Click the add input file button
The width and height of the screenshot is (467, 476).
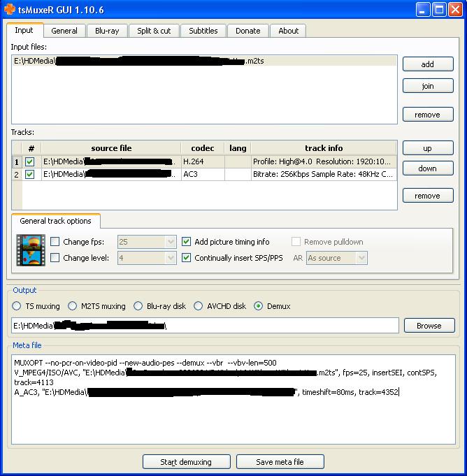428,64
